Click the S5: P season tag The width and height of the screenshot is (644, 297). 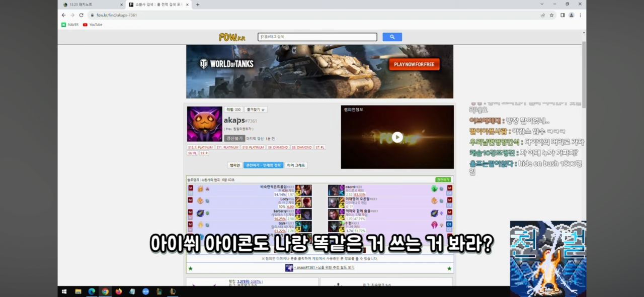click(204, 153)
